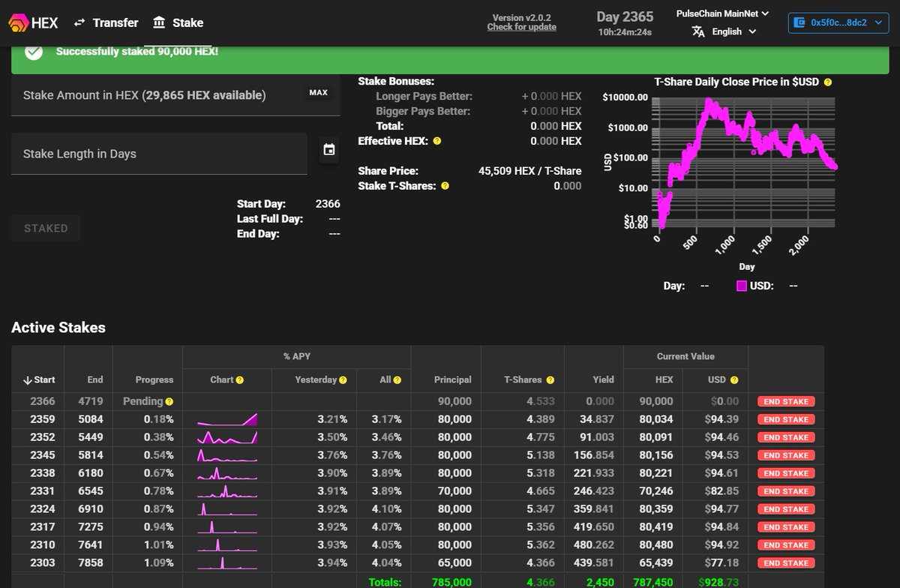The width and height of the screenshot is (900, 588).
Task: End stake starting day 2338
Action: (x=786, y=474)
